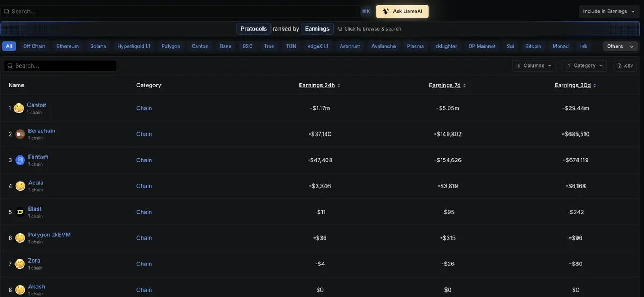The width and height of the screenshot is (644, 297).
Task: Select the Solana filter tab
Action: 98,46
